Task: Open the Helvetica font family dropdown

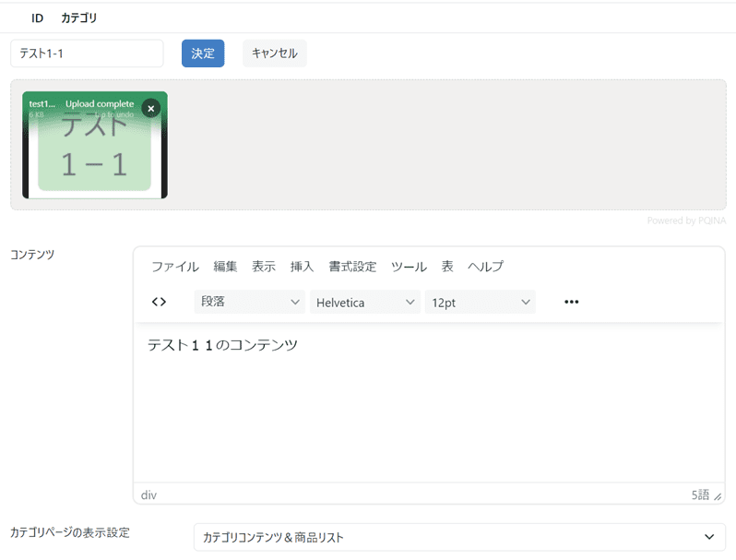Action: coord(364,302)
